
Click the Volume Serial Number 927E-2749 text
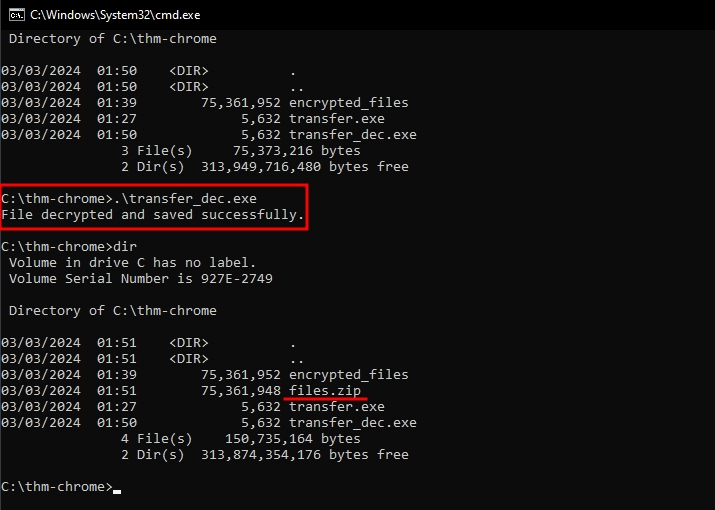tap(140, 279)
